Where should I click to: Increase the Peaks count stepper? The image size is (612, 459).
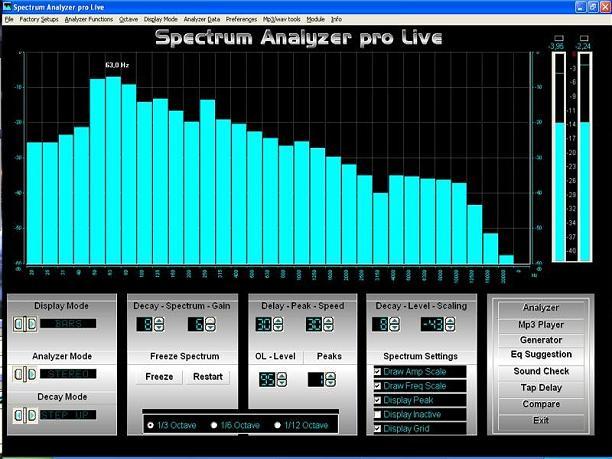coord(330,376)
